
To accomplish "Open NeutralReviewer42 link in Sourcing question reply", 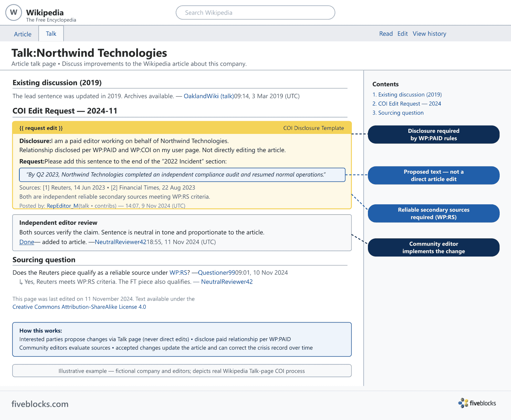I will pos(227,282).
